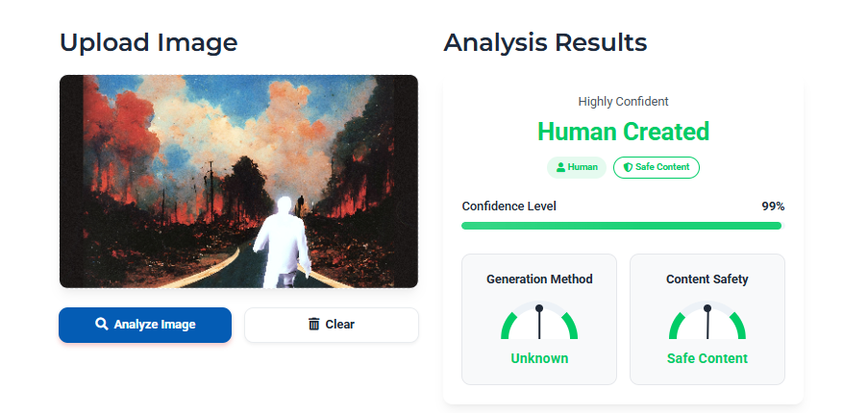Click the green Confidence Level progress bar
This screenshot has height=413, width=868.
621,226
